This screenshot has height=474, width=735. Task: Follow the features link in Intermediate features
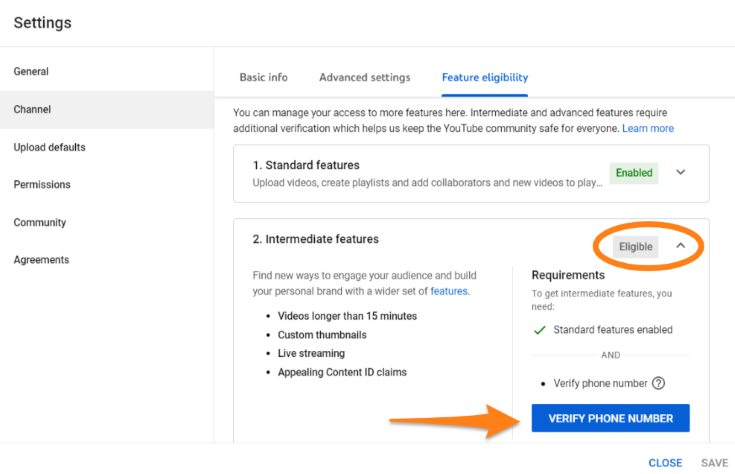[x=449, y=292]
